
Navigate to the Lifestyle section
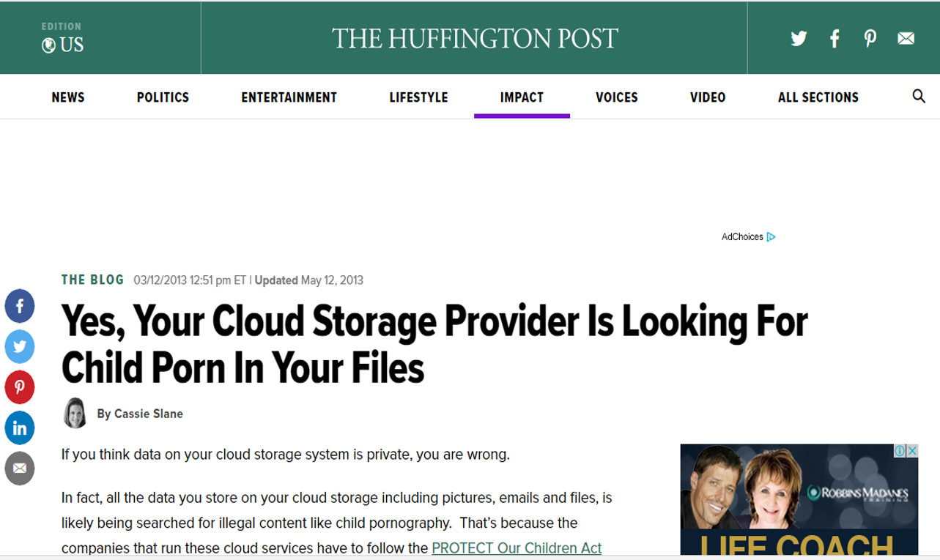(418, 97)
